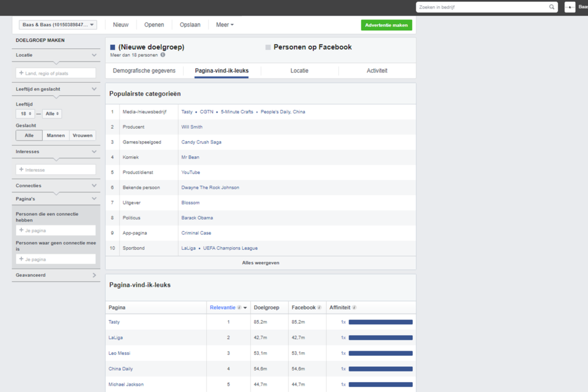Open the Mr Bean page link
This screenshot has width=588, height=392.
[x=190, y=157]
